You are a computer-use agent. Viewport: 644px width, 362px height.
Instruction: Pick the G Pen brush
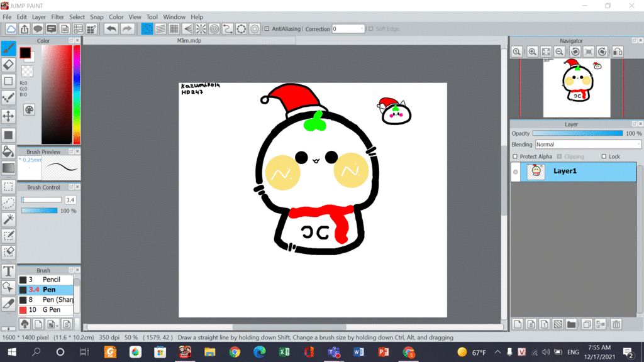pos(51,310)
